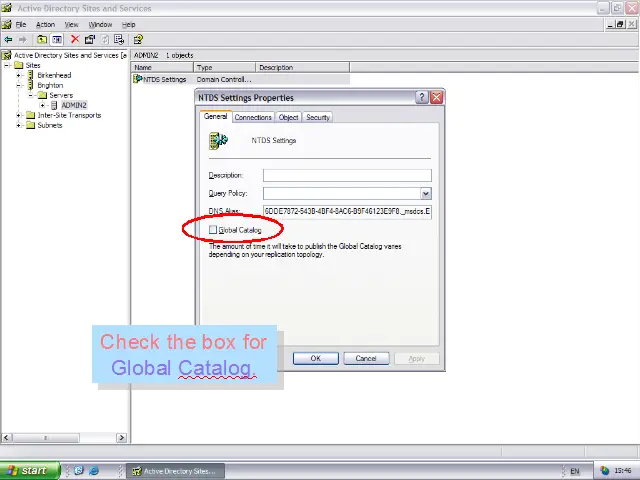Click the 'Domain Controll...' type cell
The width and height of the screenshot is (640, 480).
click(x=224, y=80)
